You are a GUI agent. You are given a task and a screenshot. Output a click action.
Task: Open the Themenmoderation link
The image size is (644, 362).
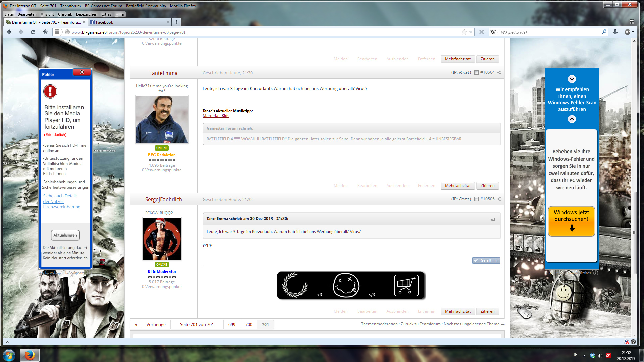[x=379, y=324]
